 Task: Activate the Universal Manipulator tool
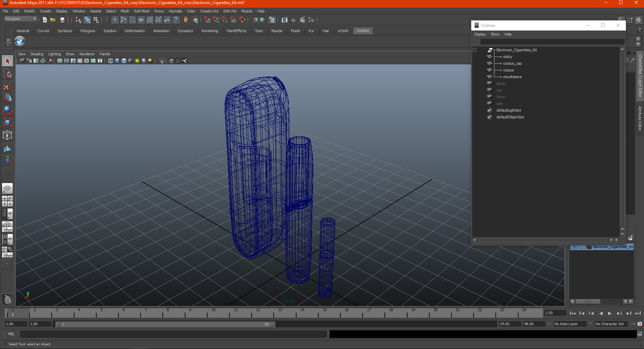click(7, 135)
